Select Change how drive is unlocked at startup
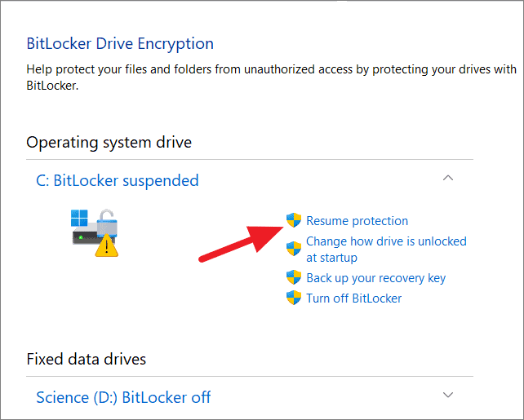The image size is (524, 420). tap(386, 250)
